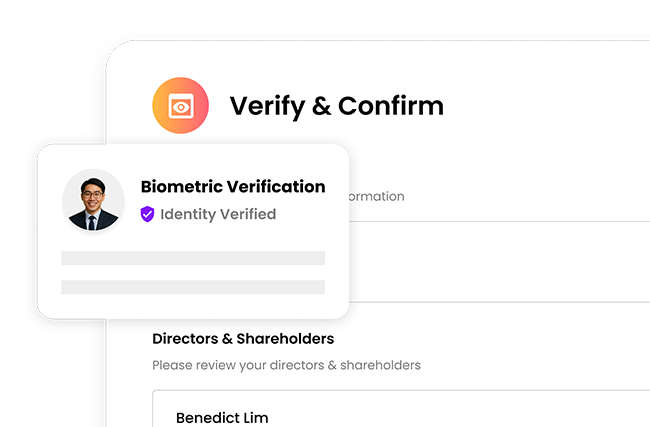Click the word 'Shareholders' in the bold section heading
Screen dimensions: 650x427
[x=285, y=339]
